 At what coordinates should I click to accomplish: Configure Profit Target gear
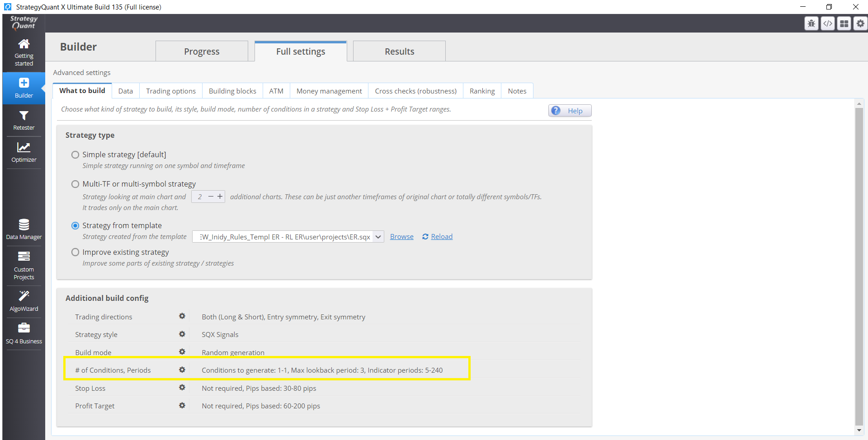click(182, 405)
